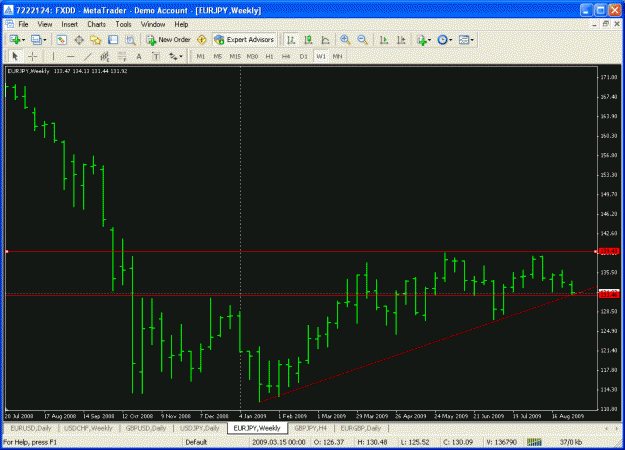Screen dimensions: 625x450
Task: Select Draw Vertical Line tool
Action: click(53, 57)
